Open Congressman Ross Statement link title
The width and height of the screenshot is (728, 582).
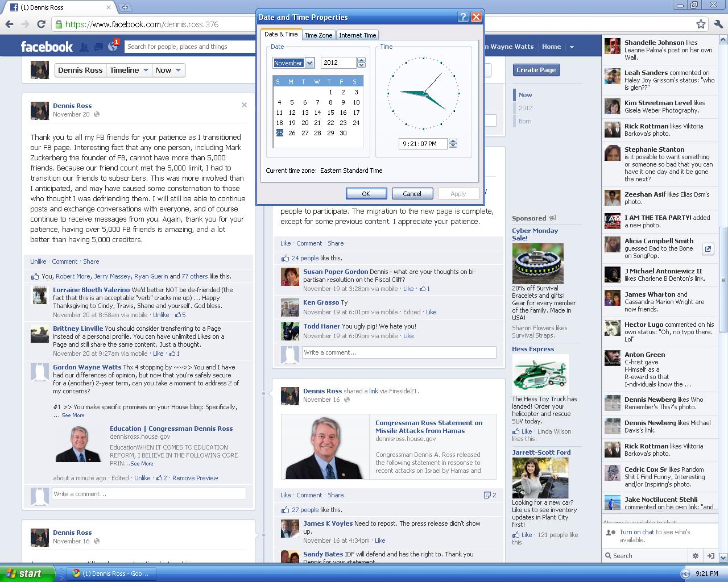click(x=429, y=427)
